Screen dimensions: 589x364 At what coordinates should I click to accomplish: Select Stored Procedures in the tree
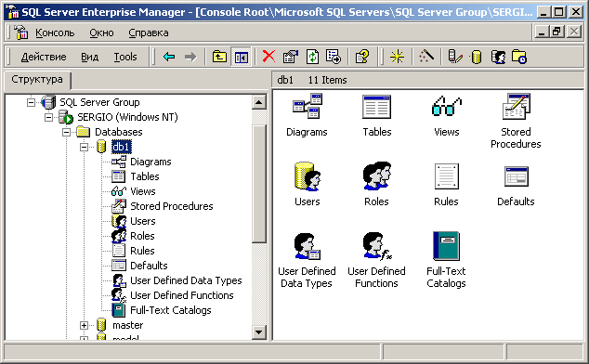pyautogui.click(x=171, y=206)
